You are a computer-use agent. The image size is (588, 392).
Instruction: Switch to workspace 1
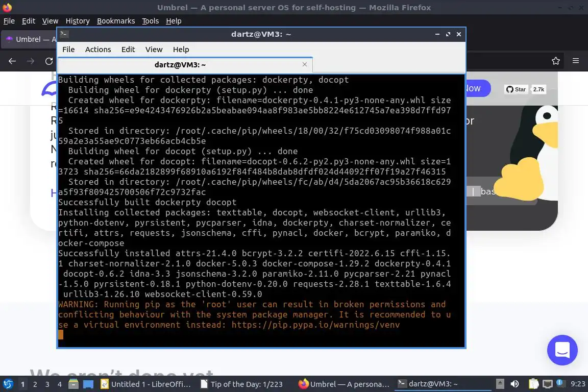pyautogui.click(x=23, y=384)
